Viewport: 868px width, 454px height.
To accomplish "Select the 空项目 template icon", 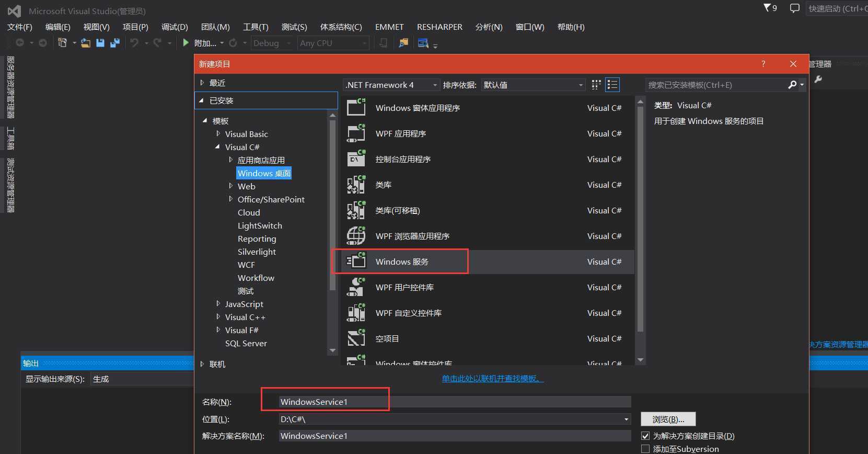I will (x=356, y=338).
